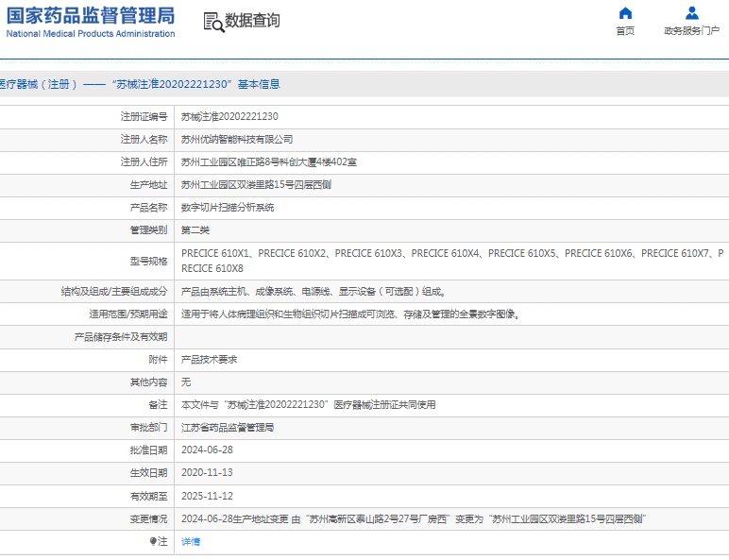Click production address 双泾里路15号四层西侧

[x=256, y=185]
